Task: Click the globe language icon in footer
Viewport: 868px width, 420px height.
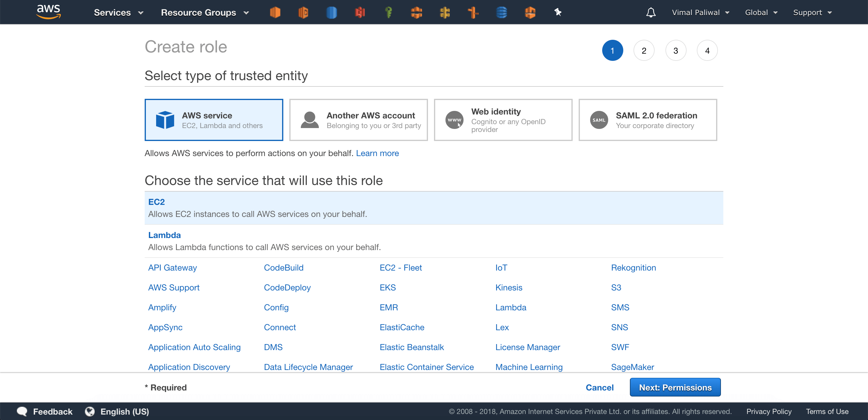Action: click(90, 411)
